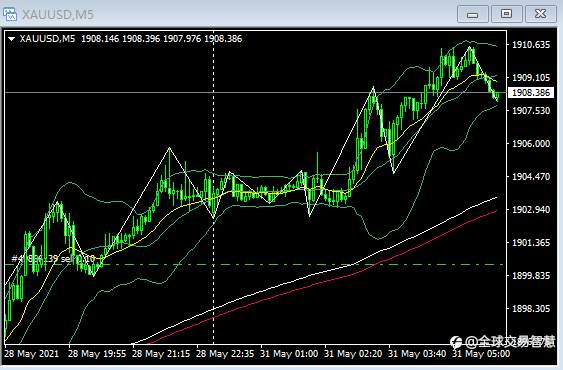Click the current price label 1908.386
563x370 pixels.
pyautogui.click(x=531, y=93)
